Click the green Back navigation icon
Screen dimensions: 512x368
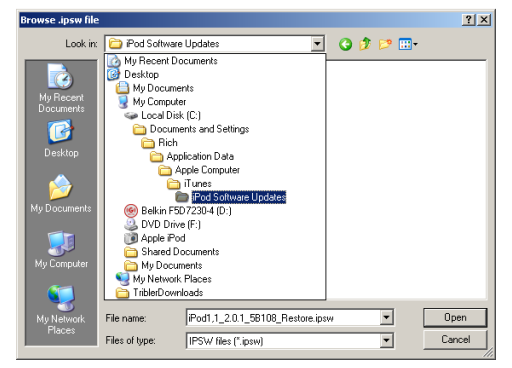point(345,44)
